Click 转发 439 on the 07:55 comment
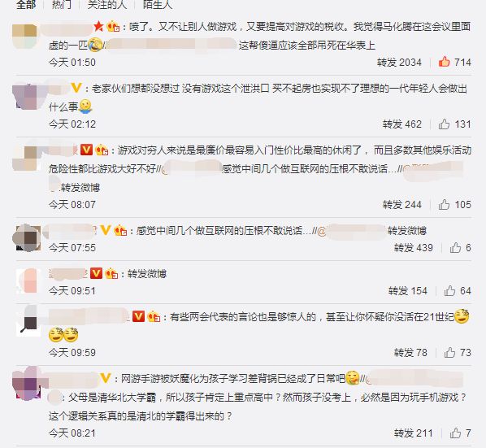This screenshot has height=448, width=486. coord(414,248)
